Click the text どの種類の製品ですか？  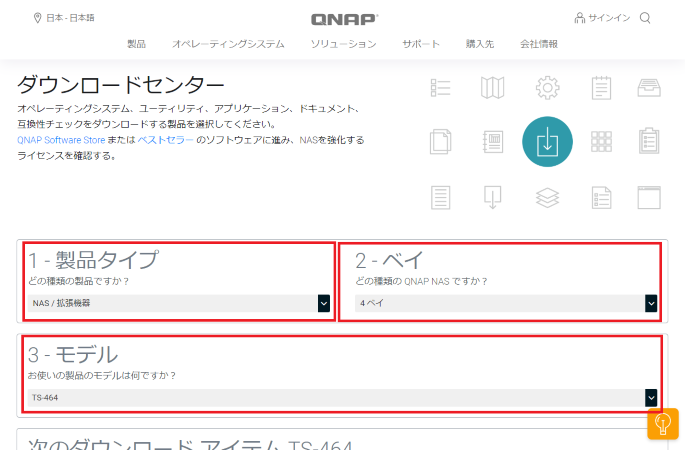point(79,281)
